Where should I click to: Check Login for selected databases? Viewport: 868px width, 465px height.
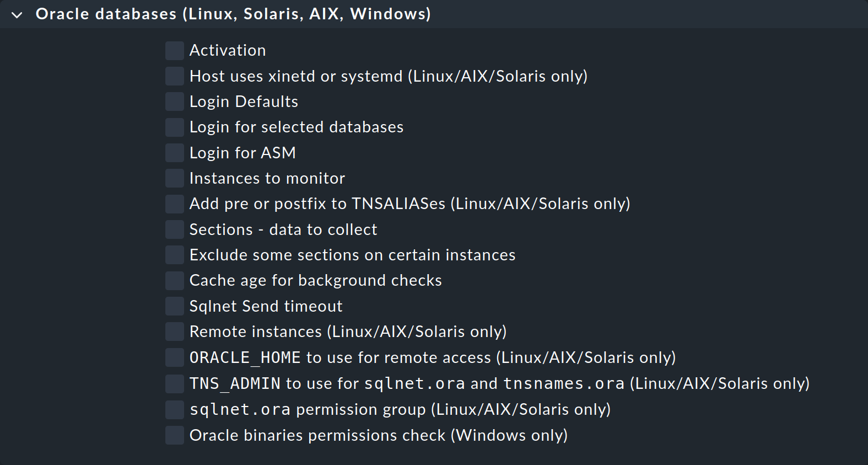(174, 127)
